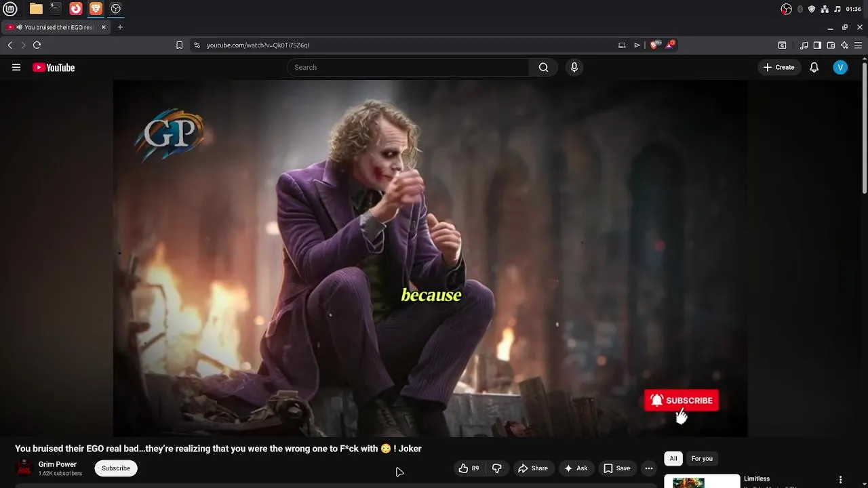Click the video player to pause
The image size is (868, 488).
(x=430, y=258)
